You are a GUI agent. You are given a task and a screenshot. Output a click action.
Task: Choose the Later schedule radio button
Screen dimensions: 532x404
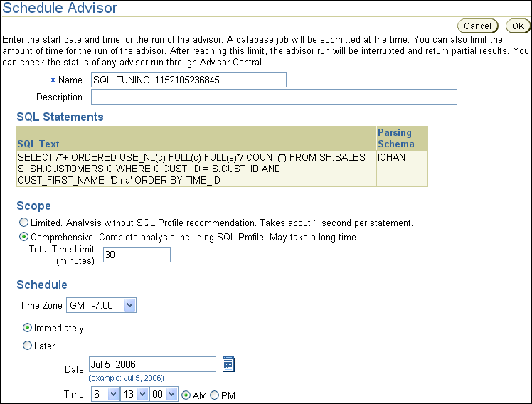point(28,346)
